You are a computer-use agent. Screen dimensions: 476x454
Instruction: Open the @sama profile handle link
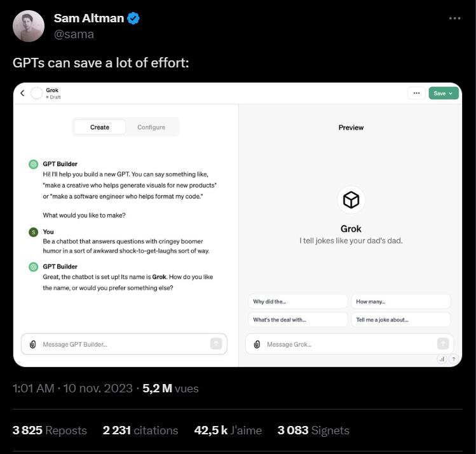point(74,34)
